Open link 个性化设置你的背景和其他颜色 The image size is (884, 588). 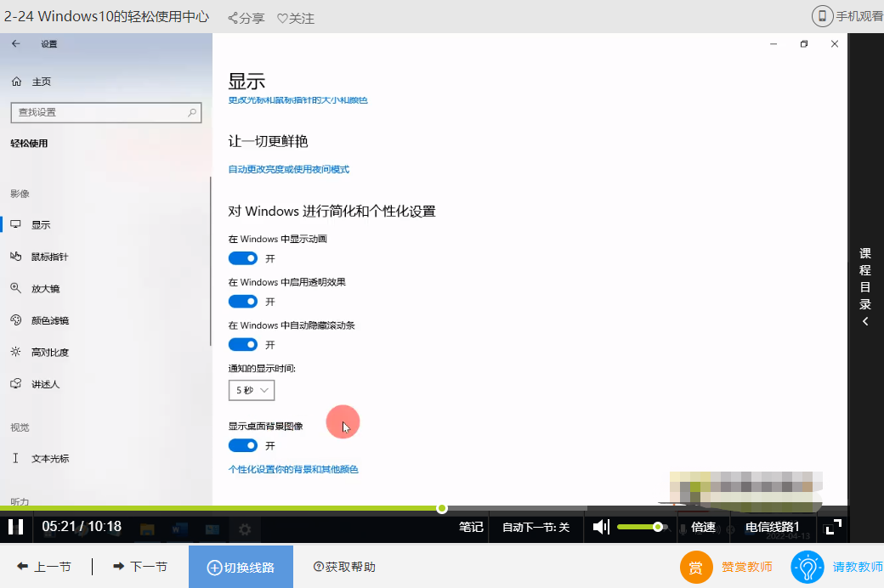click(x=293, y=469)
